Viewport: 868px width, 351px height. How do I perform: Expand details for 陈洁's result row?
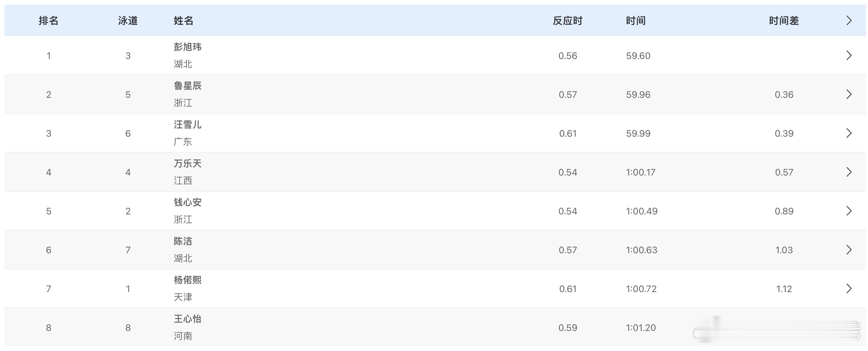pyautogui.click(x=849, y=250)
